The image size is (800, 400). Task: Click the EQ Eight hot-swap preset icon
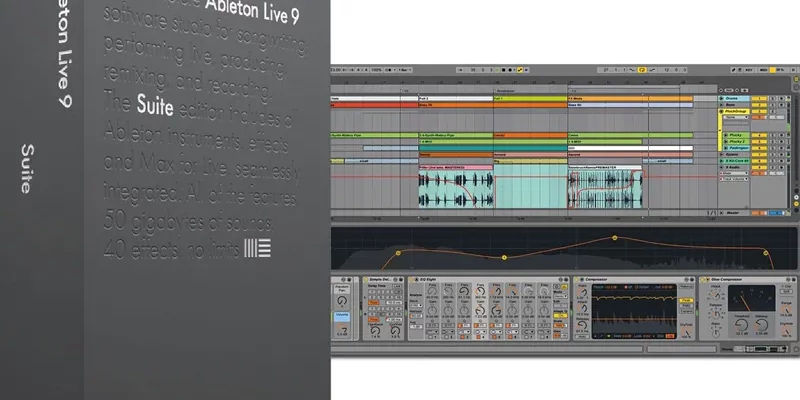pyautogui.click(x=561, y=280)
